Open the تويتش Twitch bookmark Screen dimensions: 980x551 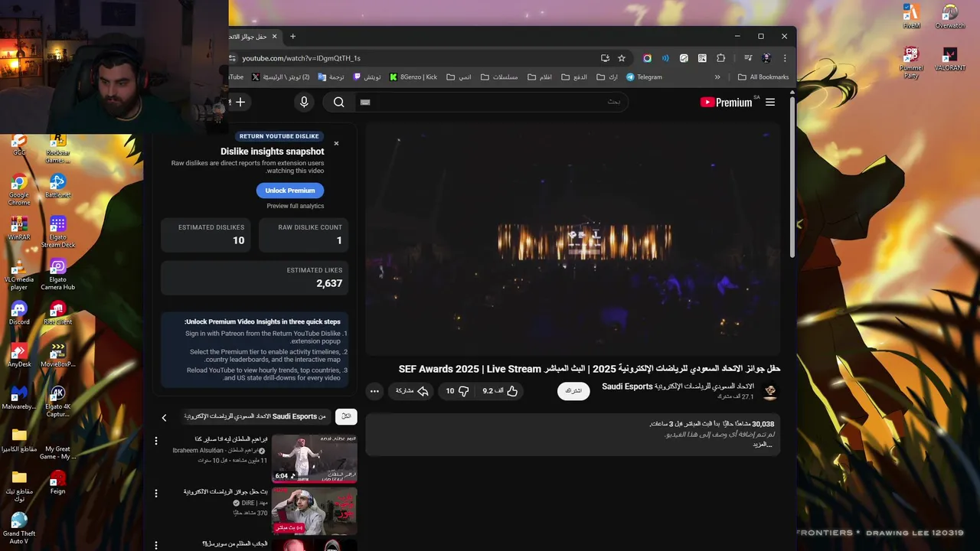pos(367,77)
